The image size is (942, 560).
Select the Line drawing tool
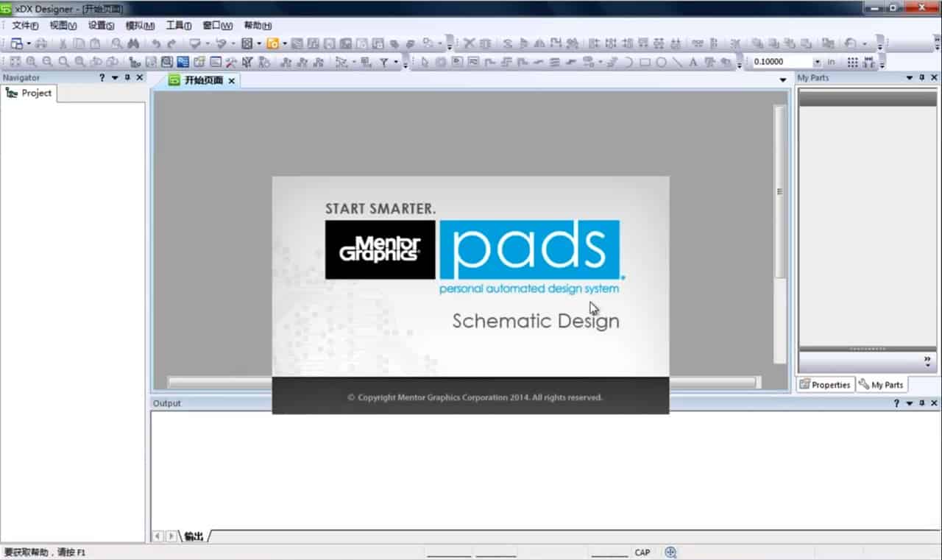click(x=677, y=63)
